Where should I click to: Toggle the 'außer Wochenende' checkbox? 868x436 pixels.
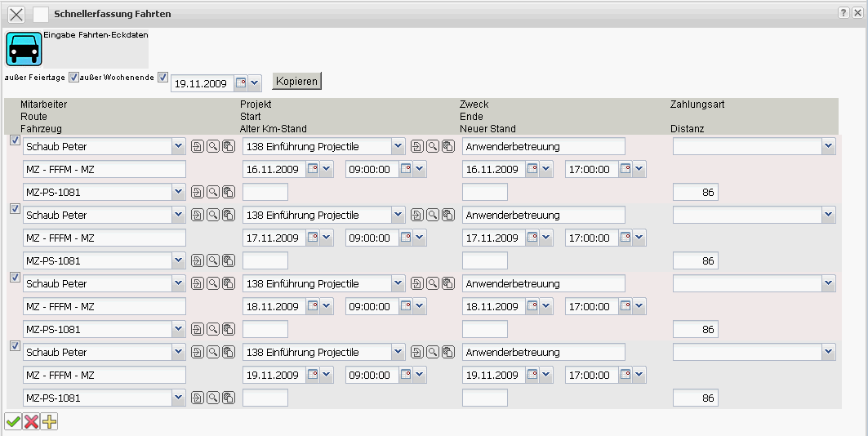(162, 78)
